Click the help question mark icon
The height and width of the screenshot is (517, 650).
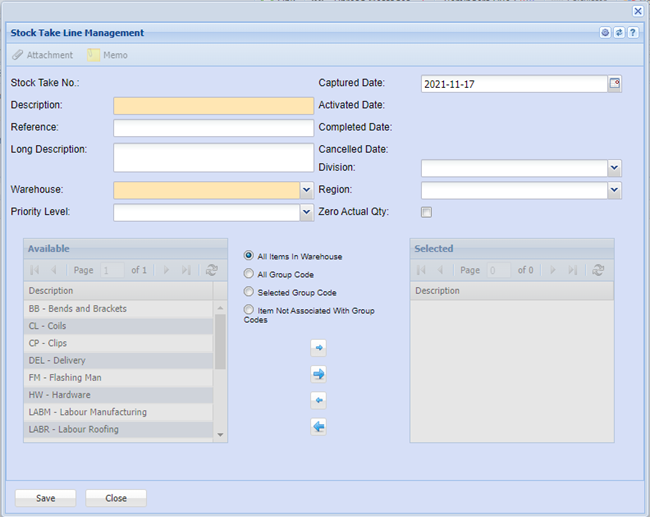pos(633,33)
